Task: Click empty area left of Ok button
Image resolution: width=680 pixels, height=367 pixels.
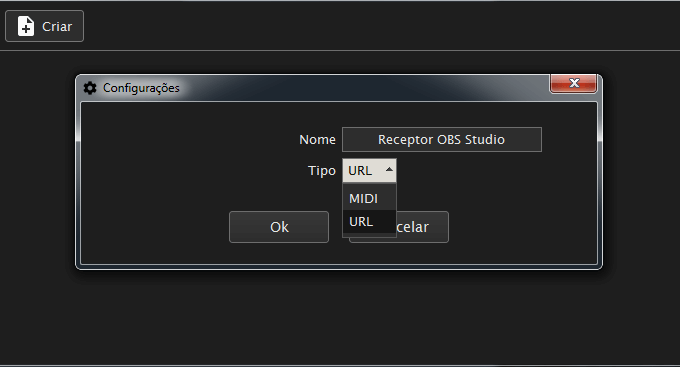Action: pyautogui.click(x=154, y=227)
